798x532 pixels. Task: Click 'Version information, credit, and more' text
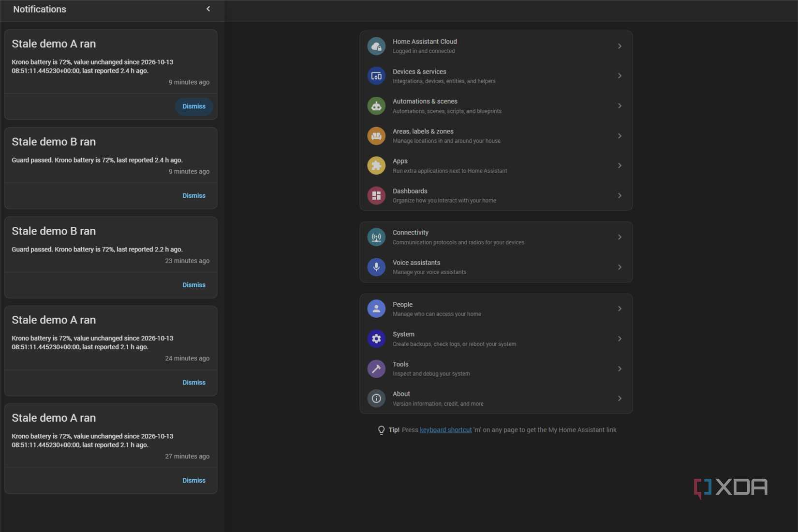coord(438,404)
